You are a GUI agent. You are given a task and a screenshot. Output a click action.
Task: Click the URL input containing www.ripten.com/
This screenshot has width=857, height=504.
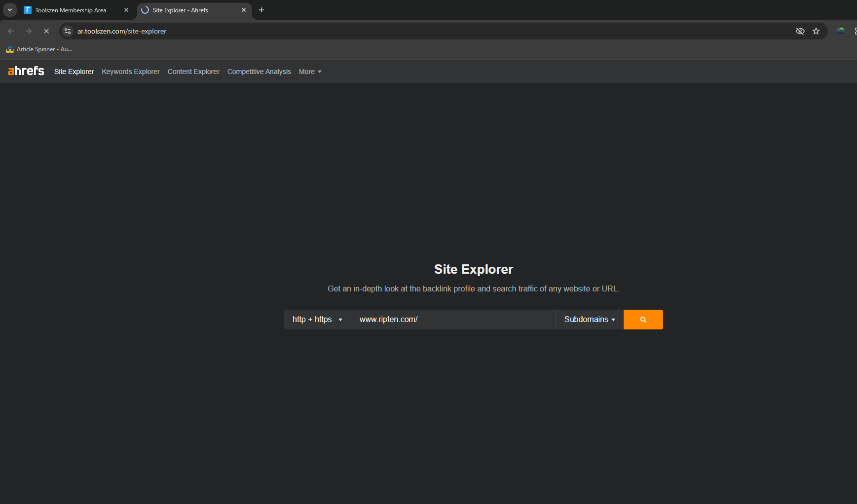coord(453,320)
